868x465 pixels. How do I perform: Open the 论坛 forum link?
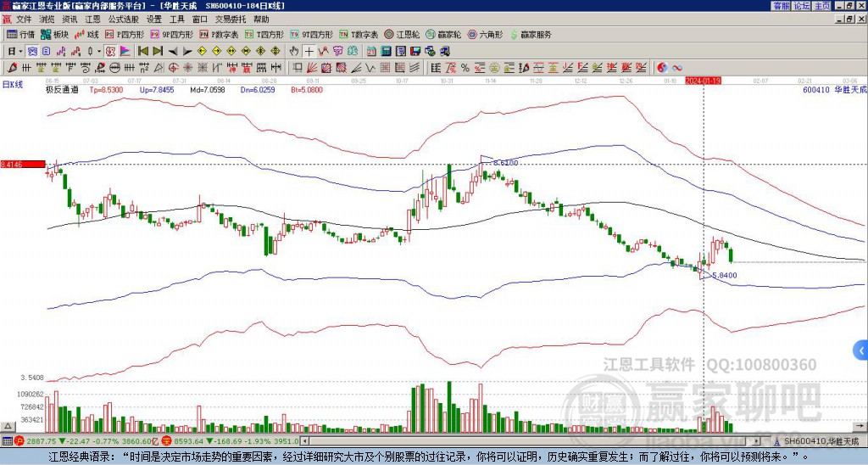[x=801, y=6]
